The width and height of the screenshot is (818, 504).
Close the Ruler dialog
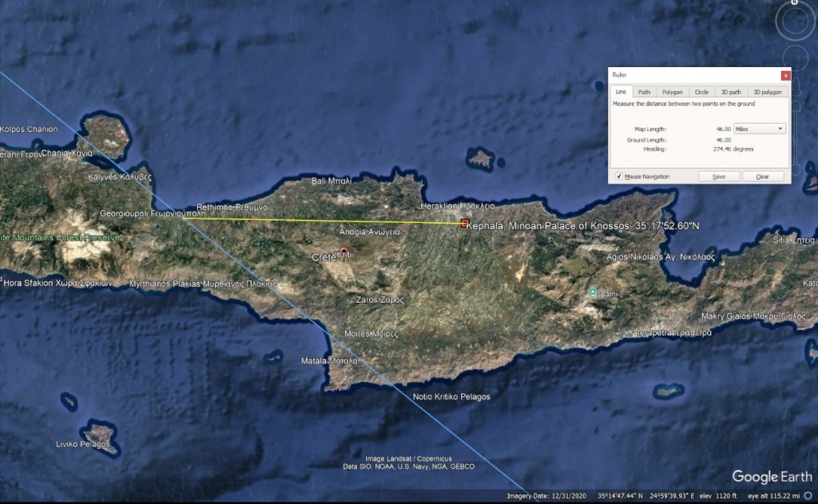click(784, 75)
